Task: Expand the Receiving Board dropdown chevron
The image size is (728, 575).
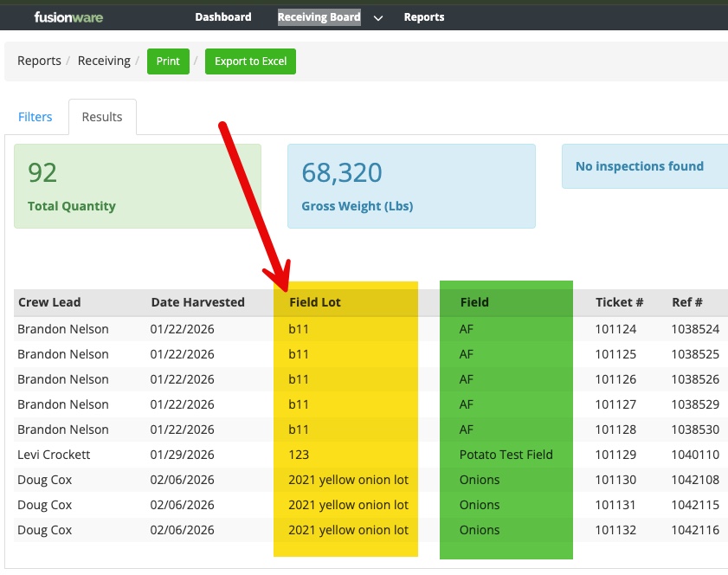Action: (378, 18)
